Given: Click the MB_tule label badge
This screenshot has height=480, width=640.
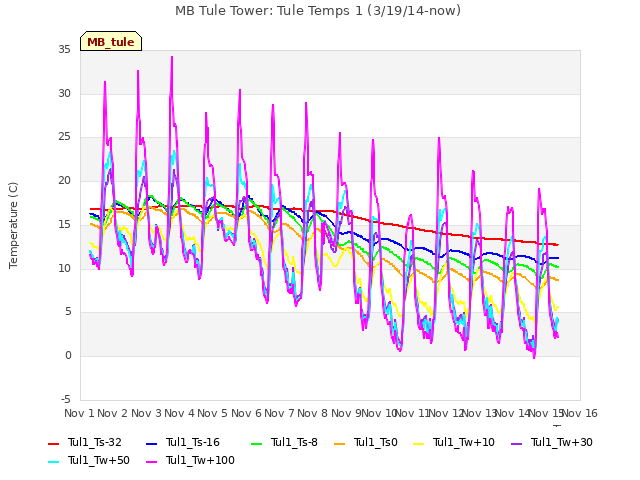Looking at the screenshot, I should 111,41.
